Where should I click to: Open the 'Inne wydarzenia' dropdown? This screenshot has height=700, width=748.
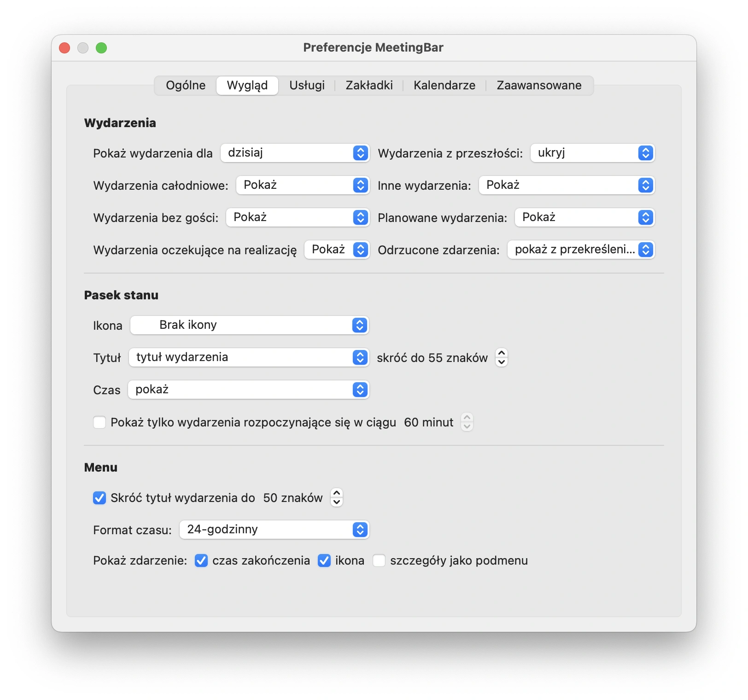pos(567,185)
